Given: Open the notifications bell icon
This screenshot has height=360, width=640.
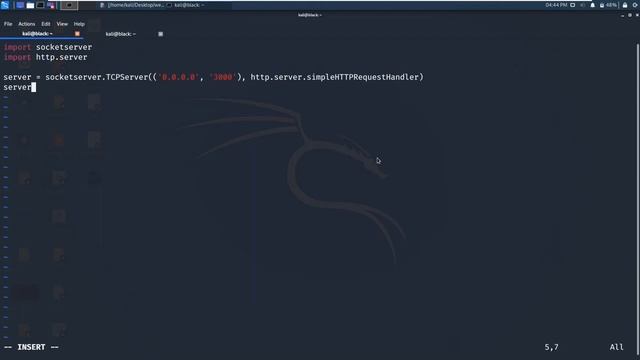Looking at the screenshot, I should (593, 5).
